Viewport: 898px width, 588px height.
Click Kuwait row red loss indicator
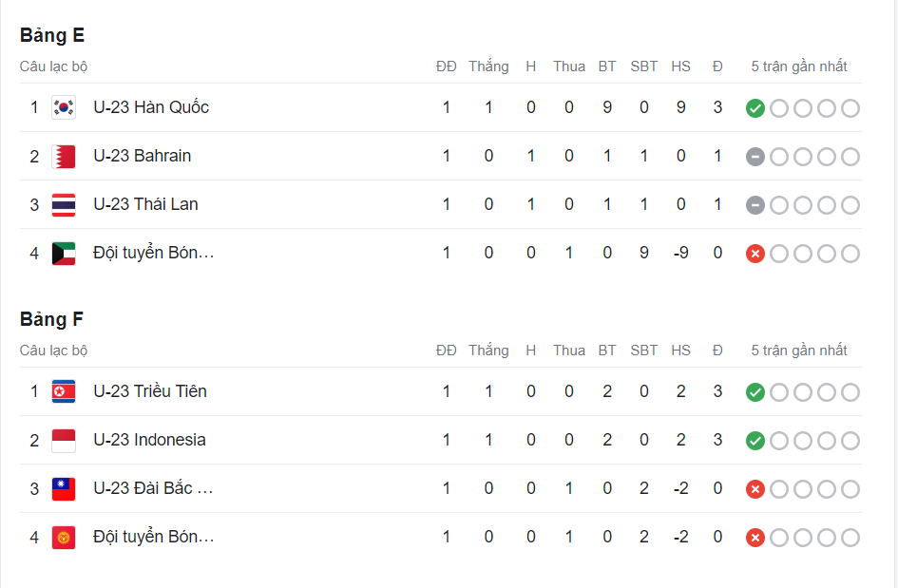pos(755,254)
